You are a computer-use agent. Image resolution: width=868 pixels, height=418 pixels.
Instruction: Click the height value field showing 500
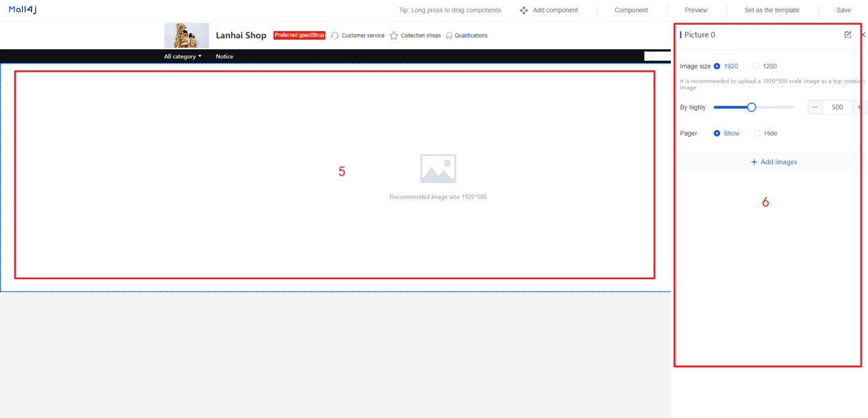tap(837, 107)
